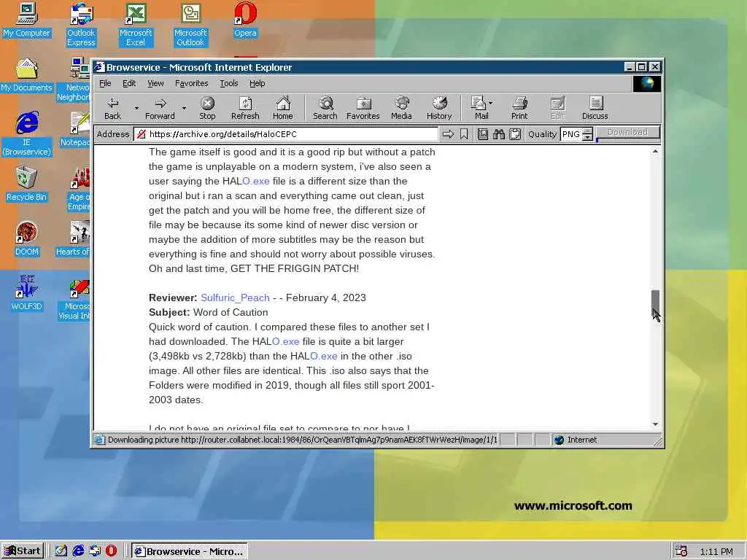Select the DOOM desktop icon

tap(26, 238)
